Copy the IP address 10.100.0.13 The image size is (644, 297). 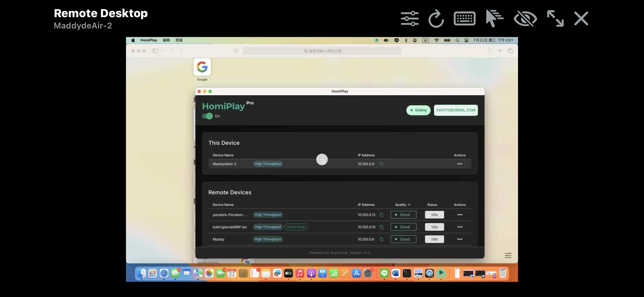pyautogui.click(x=381, y=215)
